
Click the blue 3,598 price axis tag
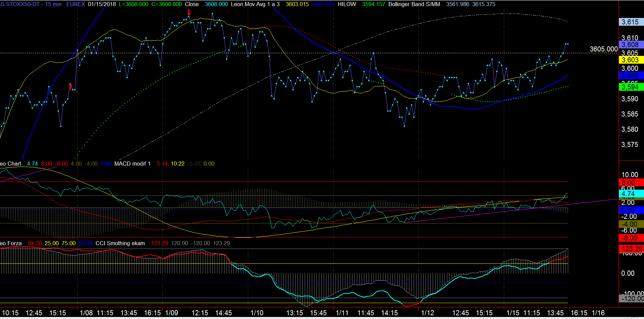(631, 76)
